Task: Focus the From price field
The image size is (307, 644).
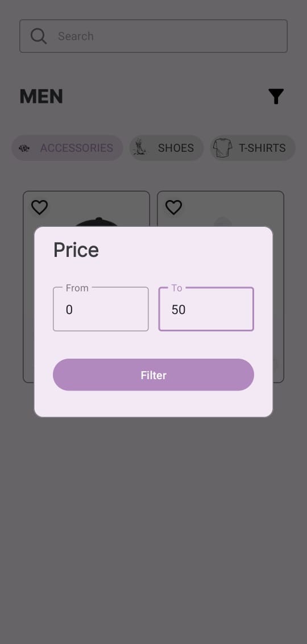Action: point(101,309)
